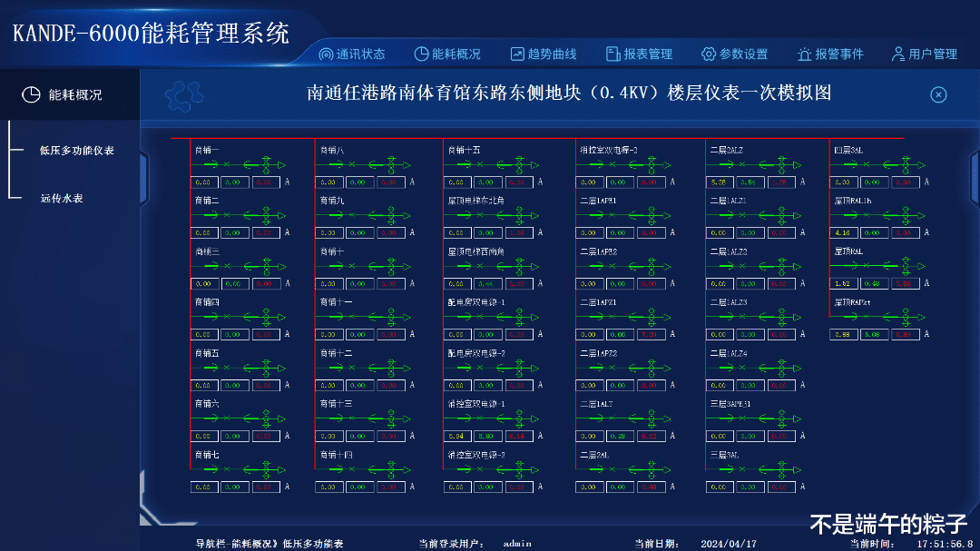Viewport: 980px width, 551px height.
Task: Click the breaker symbol on 二层1APB1 feeder
Action: tap(613, 216)
